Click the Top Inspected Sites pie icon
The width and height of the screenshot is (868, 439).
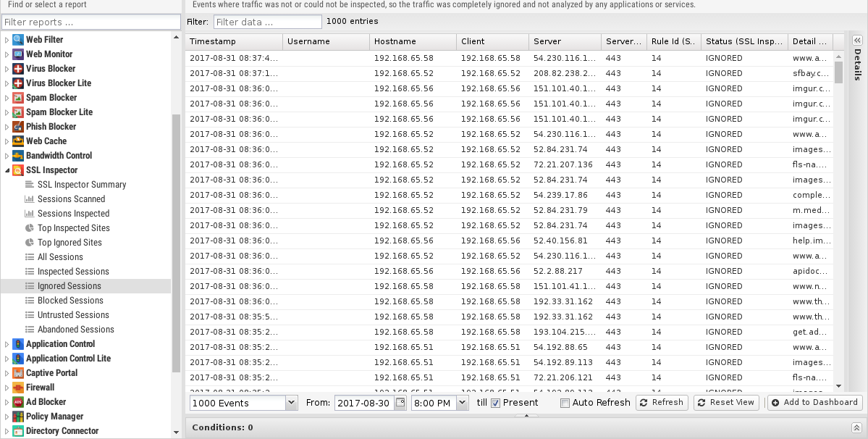coord(30,227)
